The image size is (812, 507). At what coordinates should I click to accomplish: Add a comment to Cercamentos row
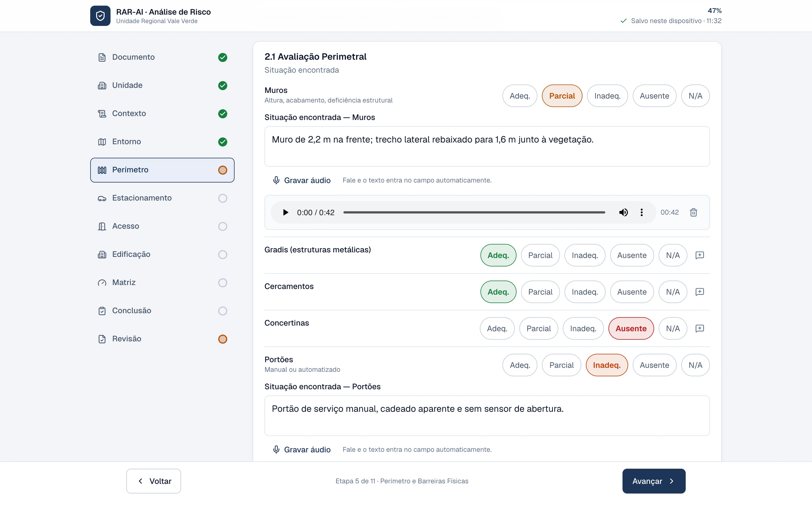coord(700,292)
